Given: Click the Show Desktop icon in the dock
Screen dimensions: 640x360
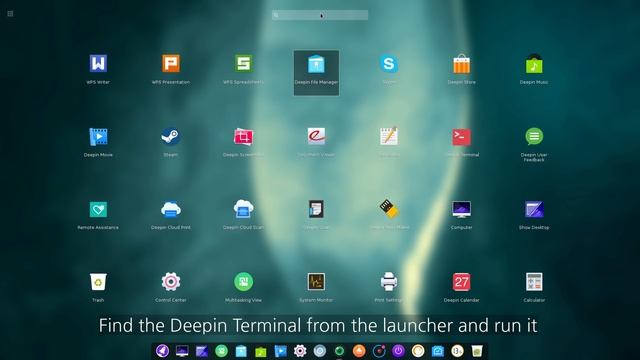Looking at the screenshot, I should tap(202, 351).
